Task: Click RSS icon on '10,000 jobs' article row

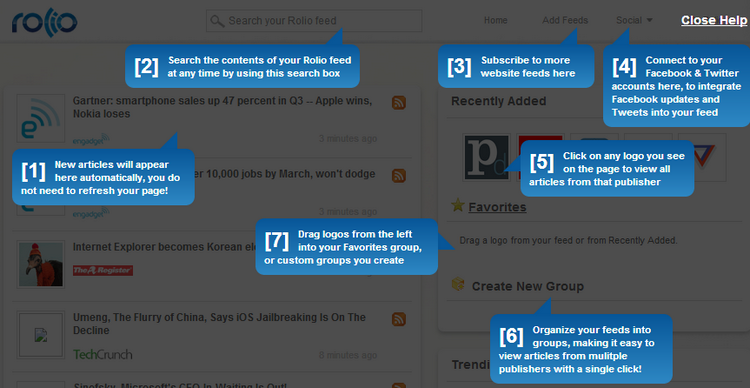Action: pyautogui.click(x=399, y=176)
